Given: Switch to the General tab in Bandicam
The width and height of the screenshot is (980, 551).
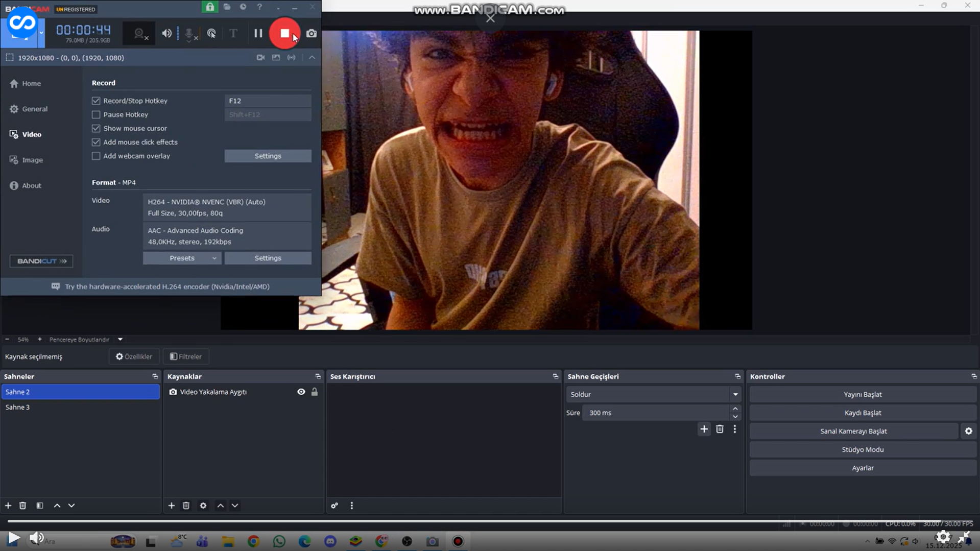Looking at the screenshot, I should 35,109.
